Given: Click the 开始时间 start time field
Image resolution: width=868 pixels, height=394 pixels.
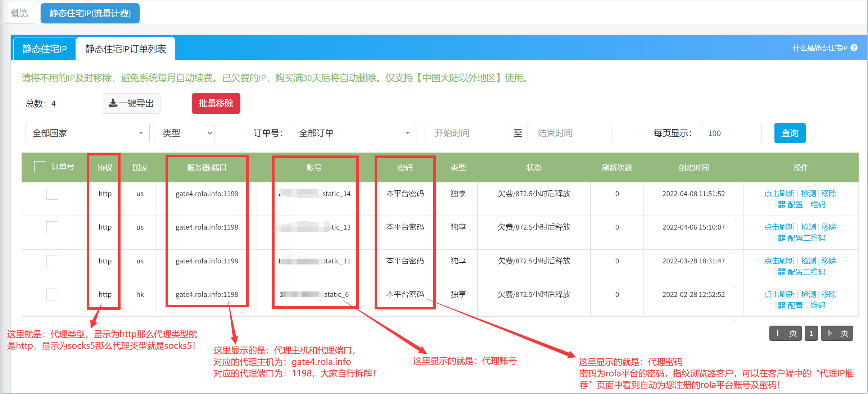Looking at the screenshot, I should click(466, 133).
